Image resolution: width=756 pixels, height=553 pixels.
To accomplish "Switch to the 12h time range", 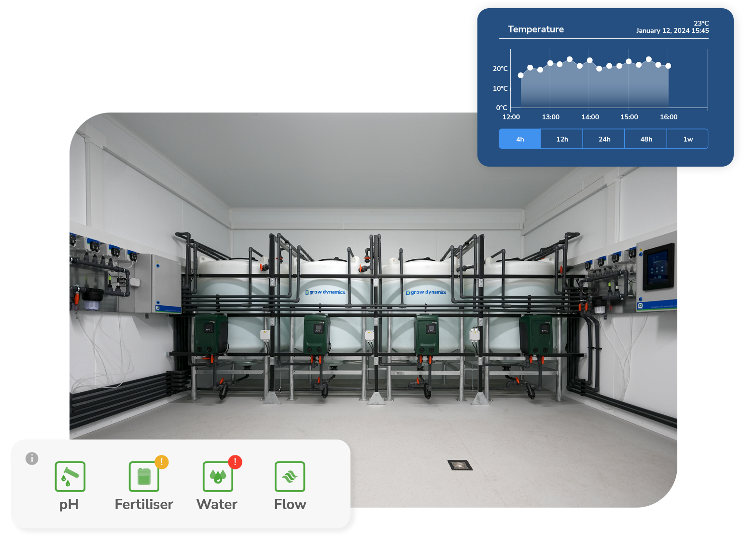I will pos(562,139).
